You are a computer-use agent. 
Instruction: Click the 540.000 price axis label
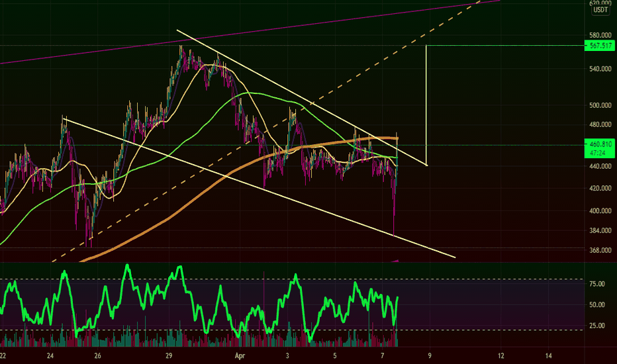click(x=600, y=69)
